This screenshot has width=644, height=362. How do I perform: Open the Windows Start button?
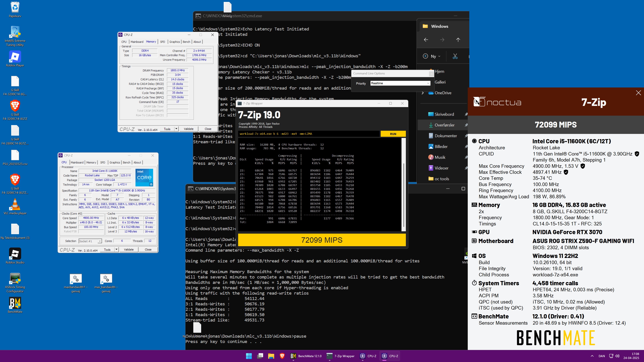[249, 356]
